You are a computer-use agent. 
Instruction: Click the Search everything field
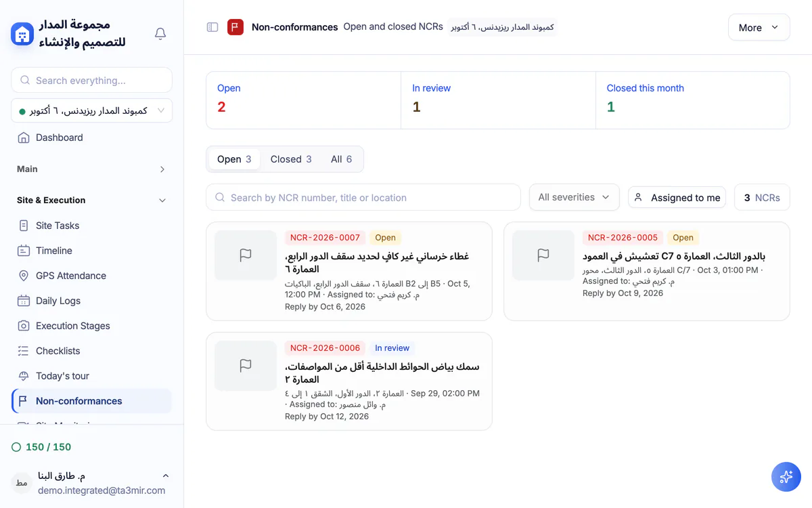coord(91,80)
